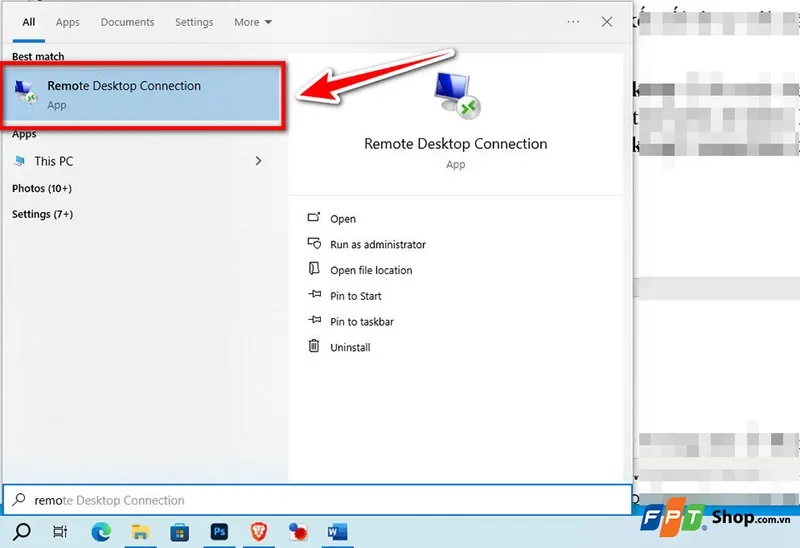800x548 pixels.
Task: Expand the More filter dropdown
Action: coord(253,22)
